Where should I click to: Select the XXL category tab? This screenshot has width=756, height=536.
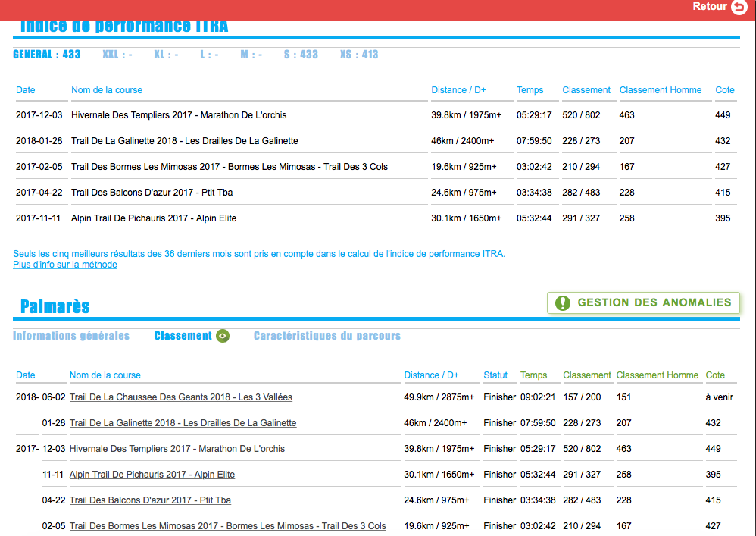(x=117, y=55)
